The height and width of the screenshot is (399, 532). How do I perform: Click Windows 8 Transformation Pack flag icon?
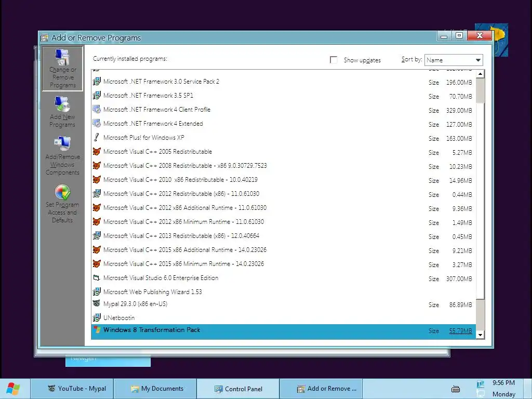97,330
